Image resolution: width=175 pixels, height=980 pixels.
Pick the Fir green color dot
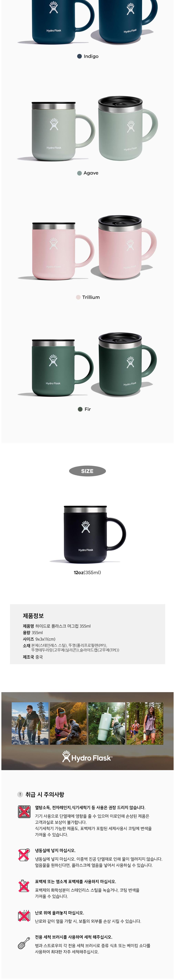coord(80,409)
